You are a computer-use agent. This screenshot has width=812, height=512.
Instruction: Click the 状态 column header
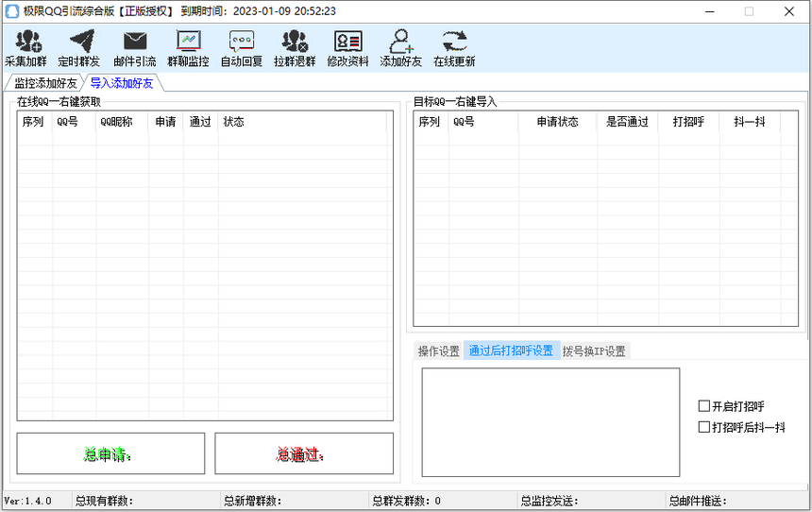(302, 122)
